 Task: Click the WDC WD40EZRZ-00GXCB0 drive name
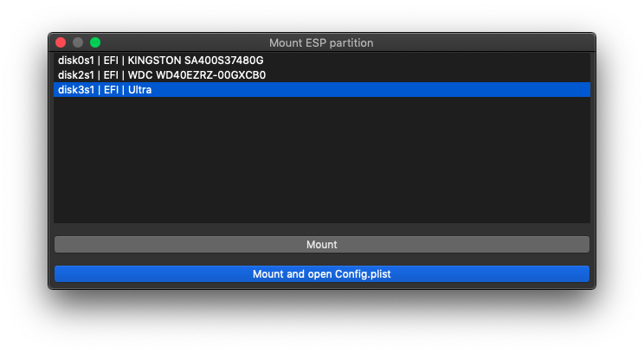196,75
